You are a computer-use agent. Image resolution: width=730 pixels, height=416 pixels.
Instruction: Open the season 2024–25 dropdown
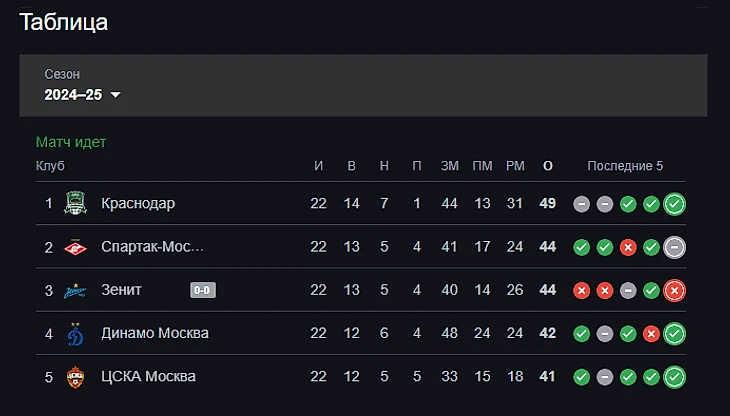coord(82,95)
